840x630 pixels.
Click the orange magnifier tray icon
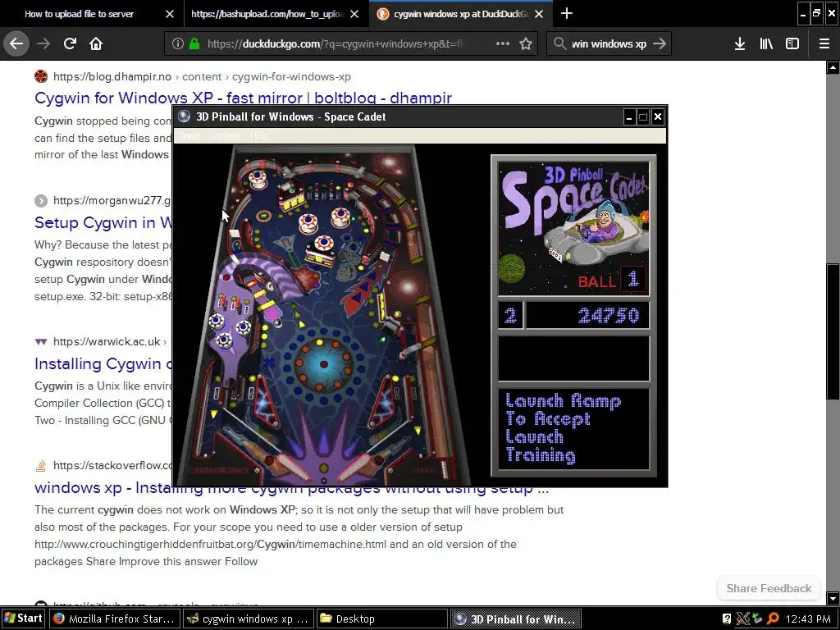pos(773,619)
